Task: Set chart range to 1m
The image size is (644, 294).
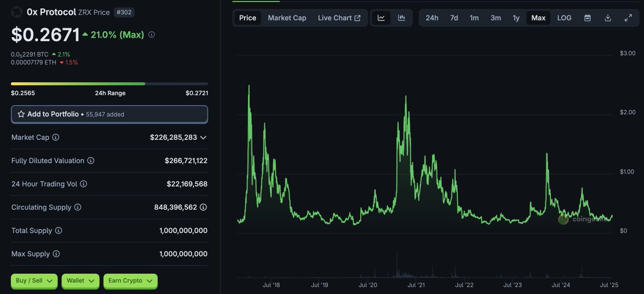Action: point(474,18)
